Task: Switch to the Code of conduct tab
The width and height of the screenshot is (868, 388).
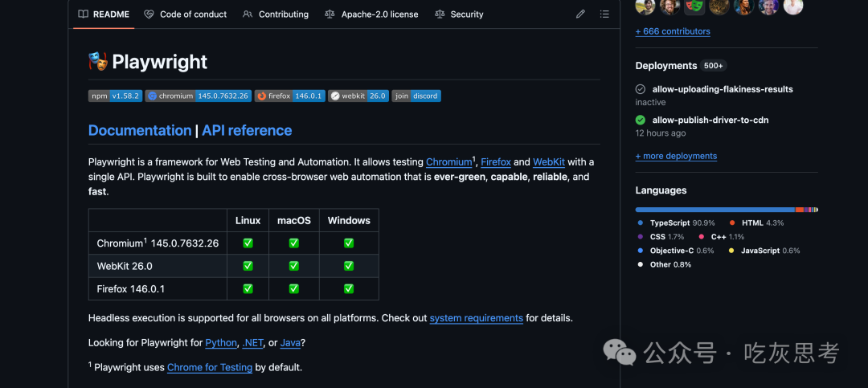Action: coord(185,14)
